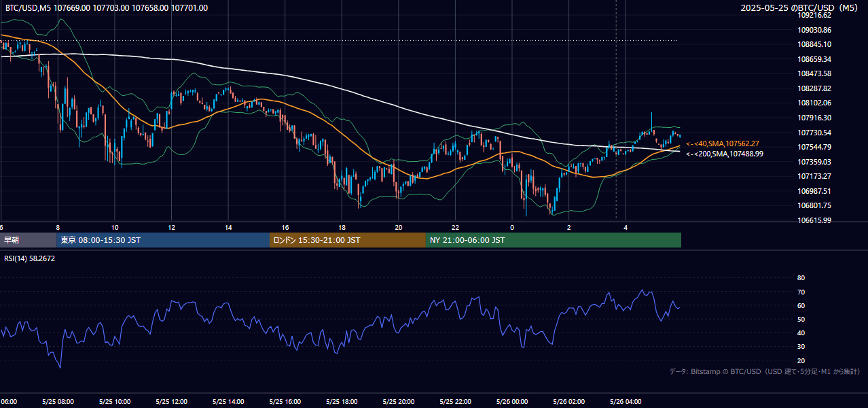The width and height of the screenshot is (868, 408).
Task: Click hour tick 12 below price chart
Action: (x=171, y=228)
